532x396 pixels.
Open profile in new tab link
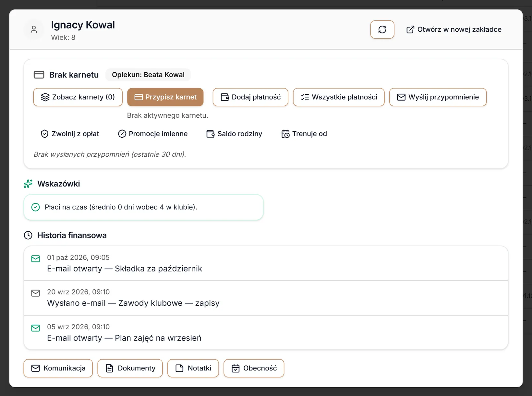[454, 30]
